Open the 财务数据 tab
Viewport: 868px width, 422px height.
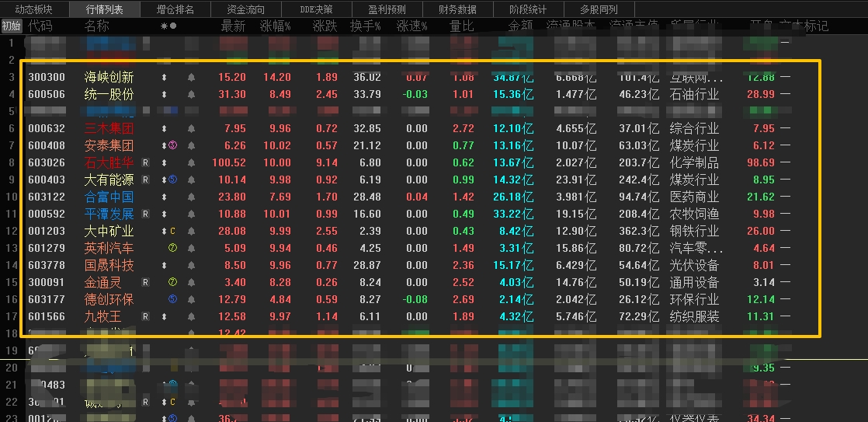pyautogui.click(x=458, y=9)
